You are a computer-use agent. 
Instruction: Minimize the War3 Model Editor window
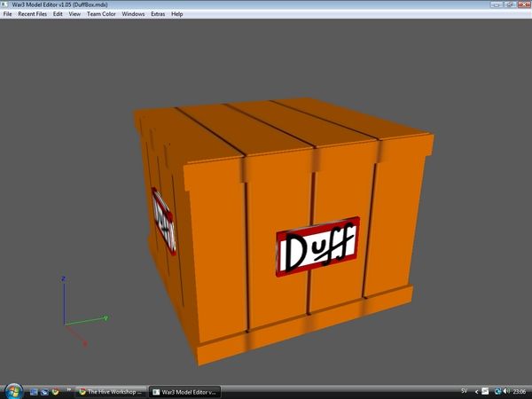tap(496, 4)
